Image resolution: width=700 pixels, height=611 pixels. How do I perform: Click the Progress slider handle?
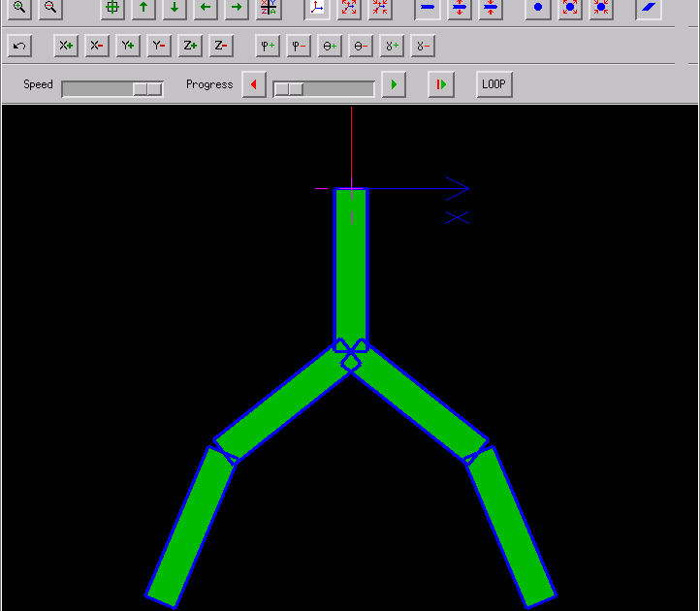coord(289,89)
